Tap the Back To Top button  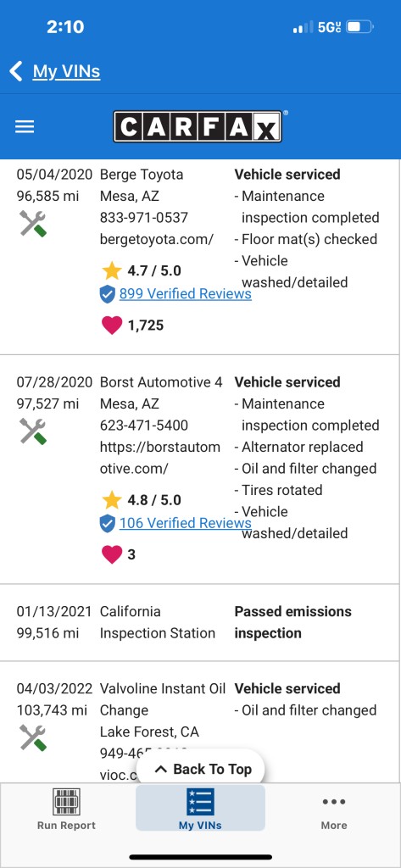click(x=201, y=769)
